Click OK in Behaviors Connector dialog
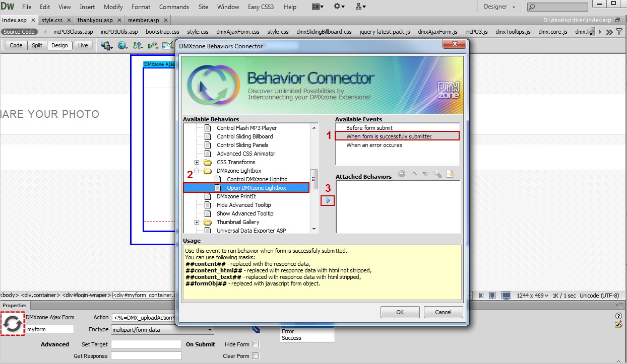 point(400,312)
